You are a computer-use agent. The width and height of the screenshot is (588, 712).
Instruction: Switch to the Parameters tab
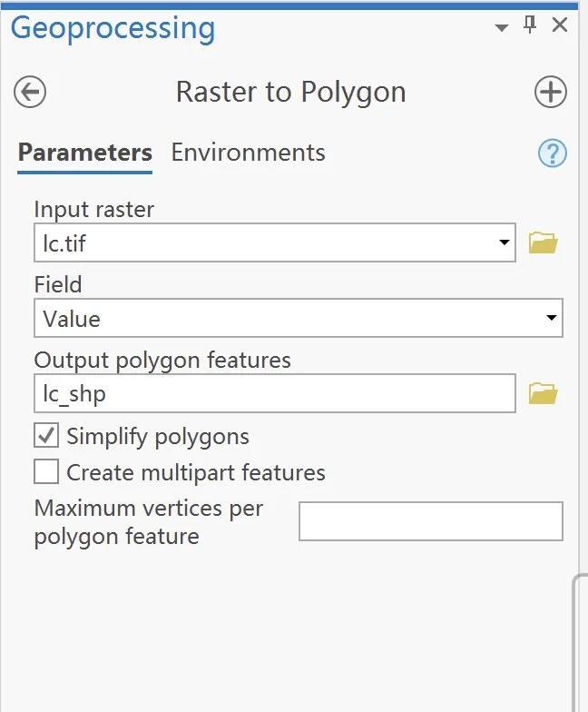84,152
